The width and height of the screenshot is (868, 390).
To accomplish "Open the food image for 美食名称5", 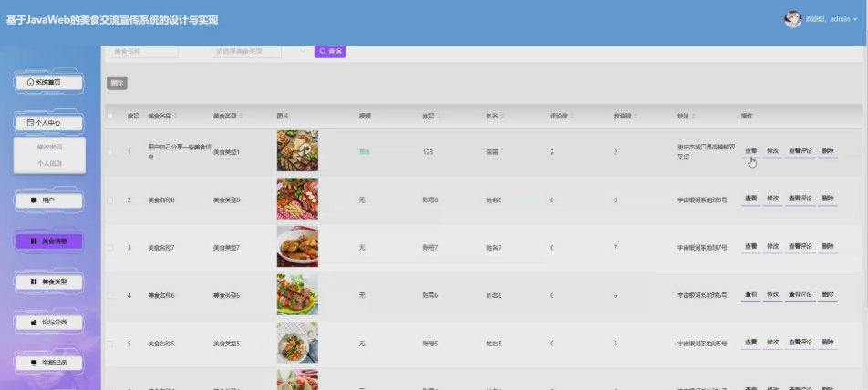I will [x=297, y=343].
